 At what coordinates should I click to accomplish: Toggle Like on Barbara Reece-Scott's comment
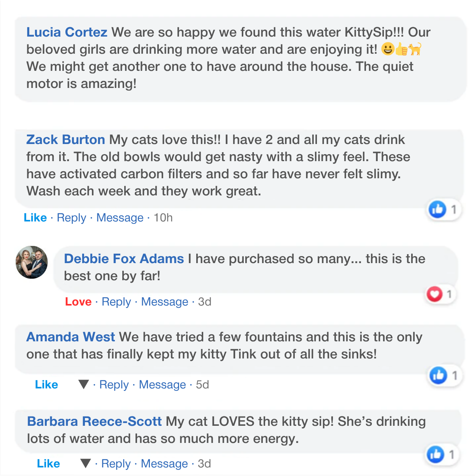(x=48, y=464)
